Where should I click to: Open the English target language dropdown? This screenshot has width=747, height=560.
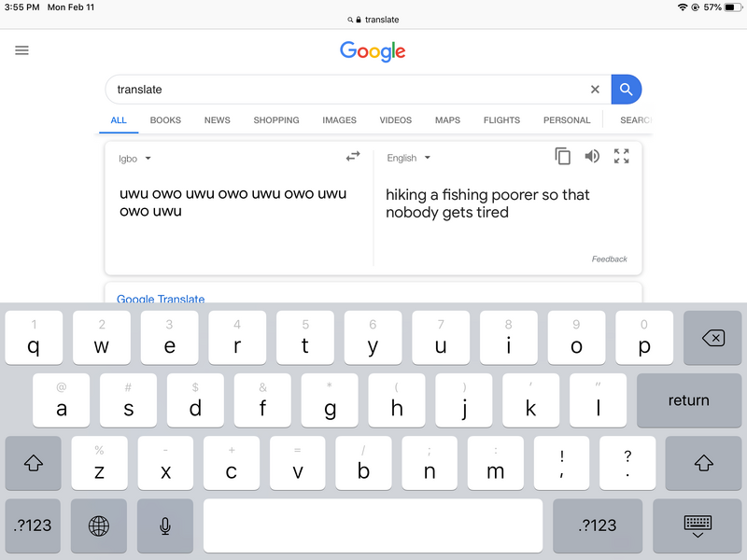[408, 158]
